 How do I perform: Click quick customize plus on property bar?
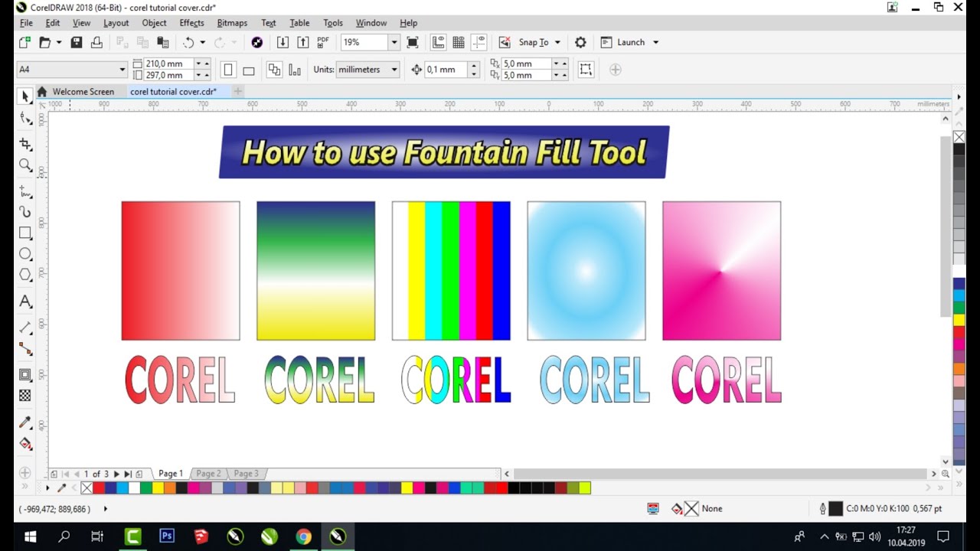point(615,70)
